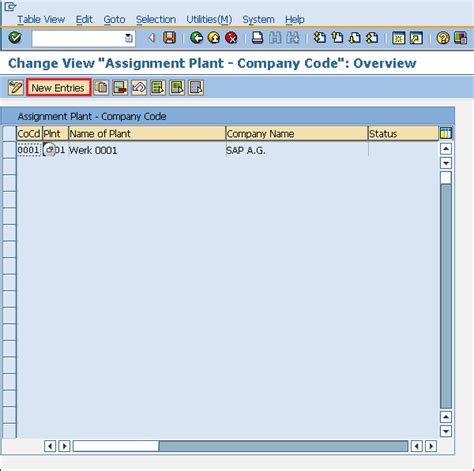Click the Find binoculars icon
The width and height of the screenshot is (474, 471).
pyautogui.click(x=275, y=38)
